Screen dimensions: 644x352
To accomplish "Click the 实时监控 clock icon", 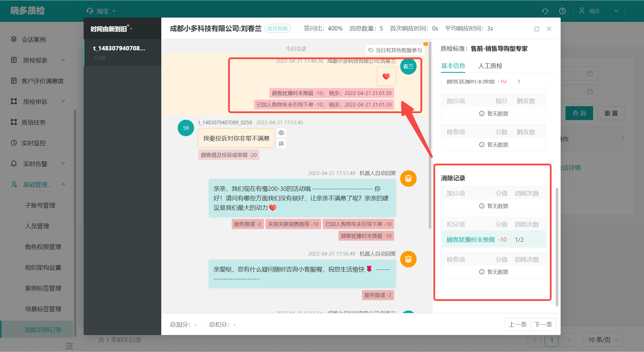I will coord(14,143).
